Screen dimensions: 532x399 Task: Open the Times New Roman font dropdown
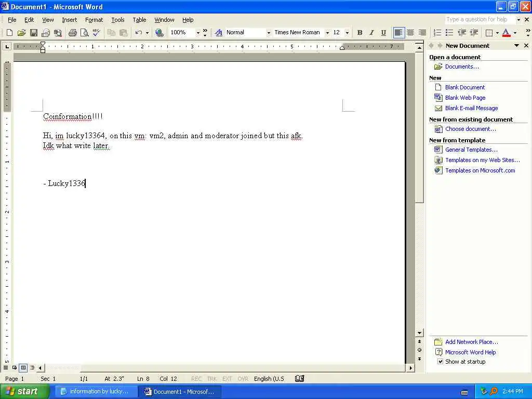point(327,33)
